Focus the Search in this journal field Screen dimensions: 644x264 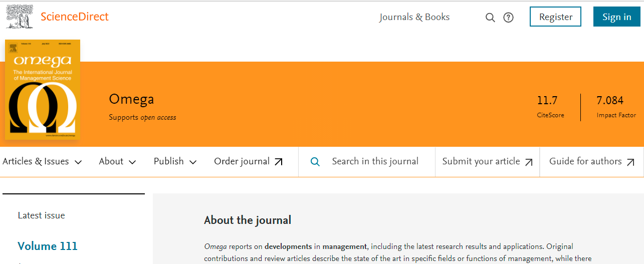[x=375, y=161]
